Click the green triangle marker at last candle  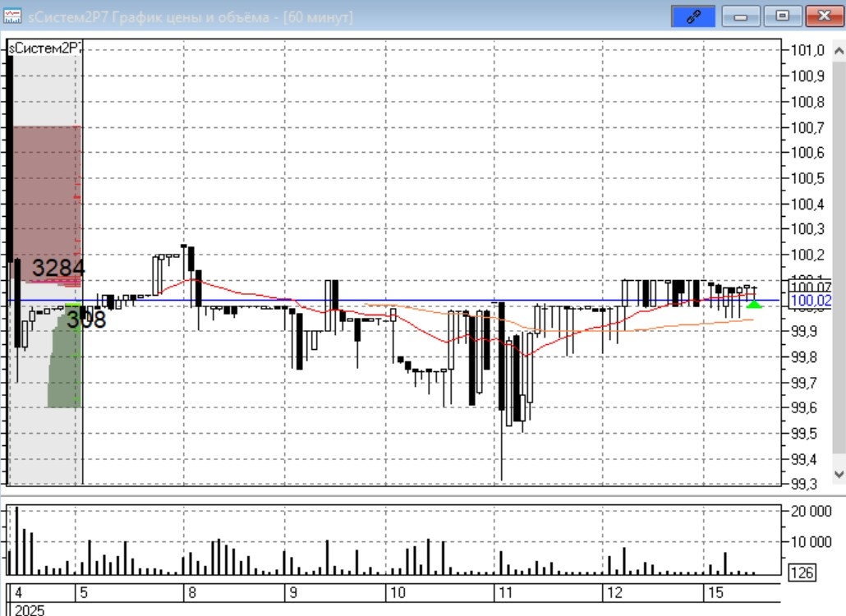[754, 304]
